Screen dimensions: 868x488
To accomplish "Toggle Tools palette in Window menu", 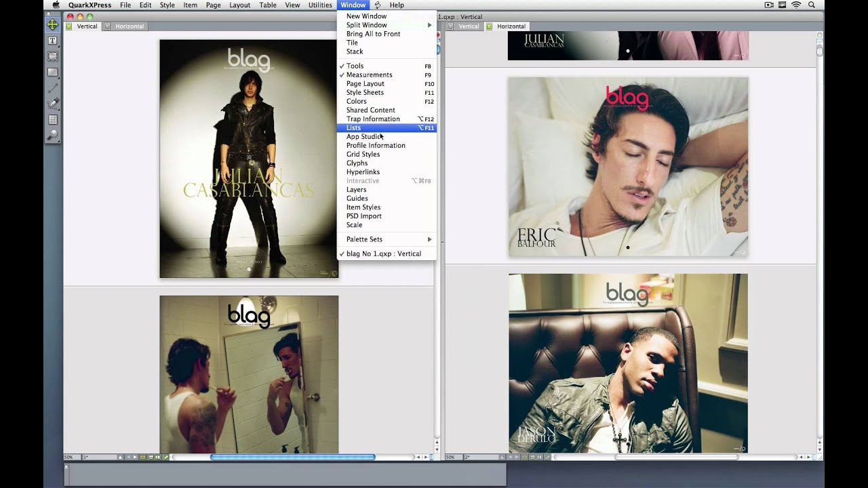I will coord(387,66).
